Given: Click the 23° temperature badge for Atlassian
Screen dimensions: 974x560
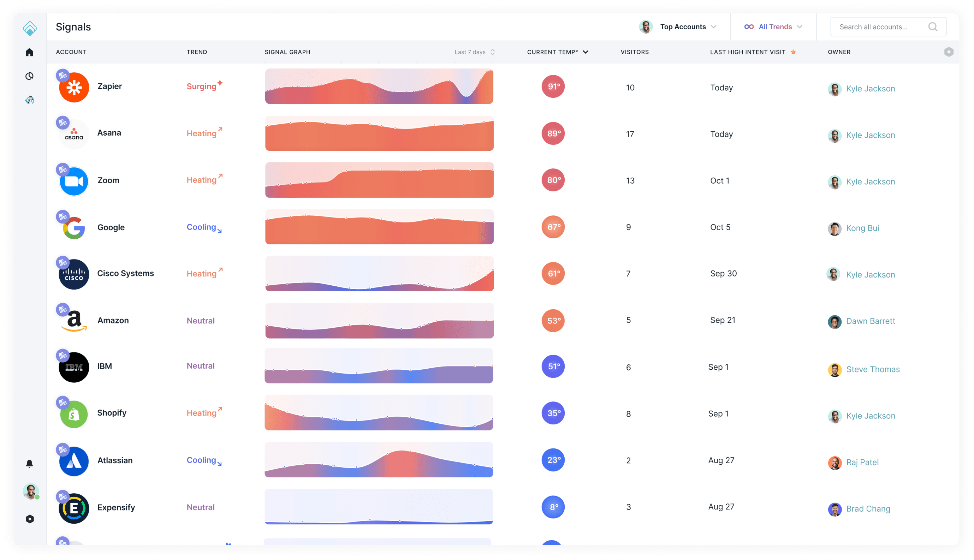Looking at the screenshot, I should click(x=553, y=460).
